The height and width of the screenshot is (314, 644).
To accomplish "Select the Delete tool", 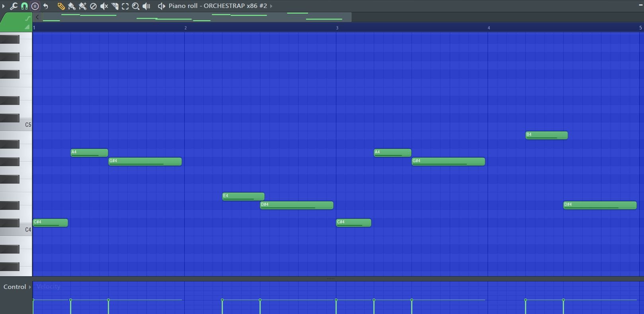I will pyautogui.click(x=93, y=6).
